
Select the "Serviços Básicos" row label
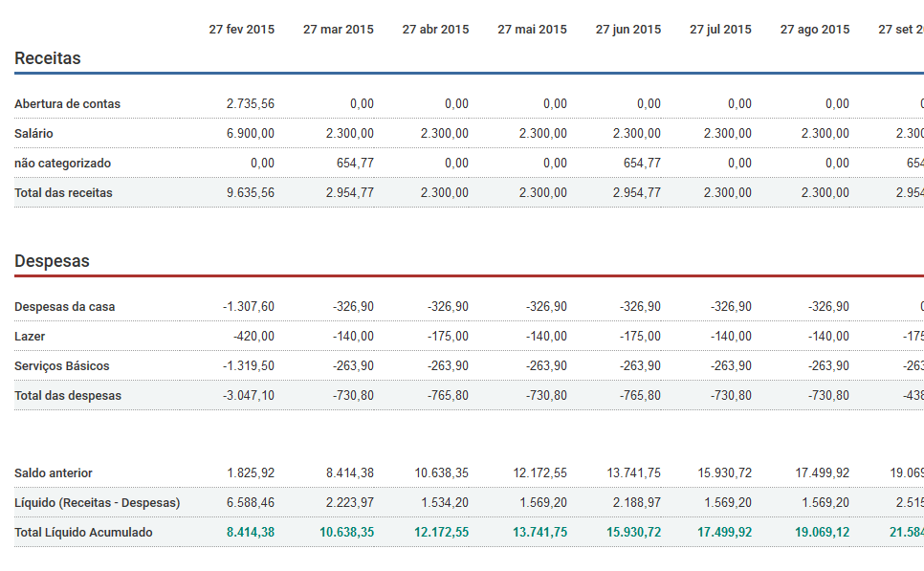coord(62,366)
